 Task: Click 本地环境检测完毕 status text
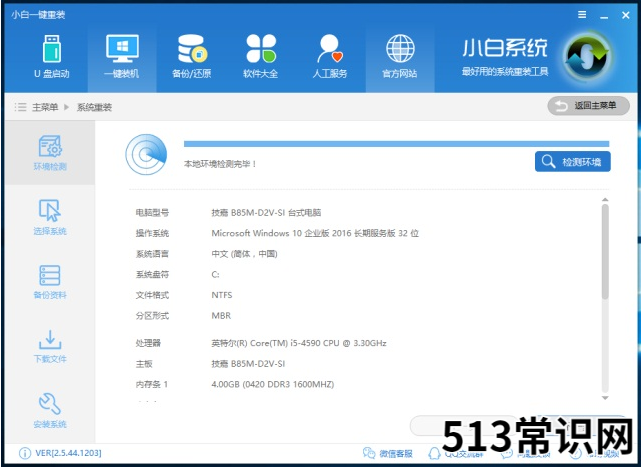point(220,164)
